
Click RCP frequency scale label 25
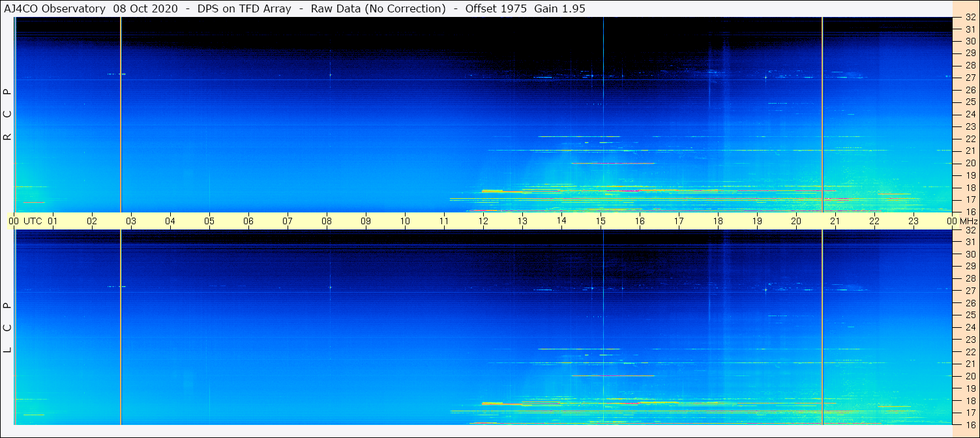pyautogui.click(x=970, y=102)
